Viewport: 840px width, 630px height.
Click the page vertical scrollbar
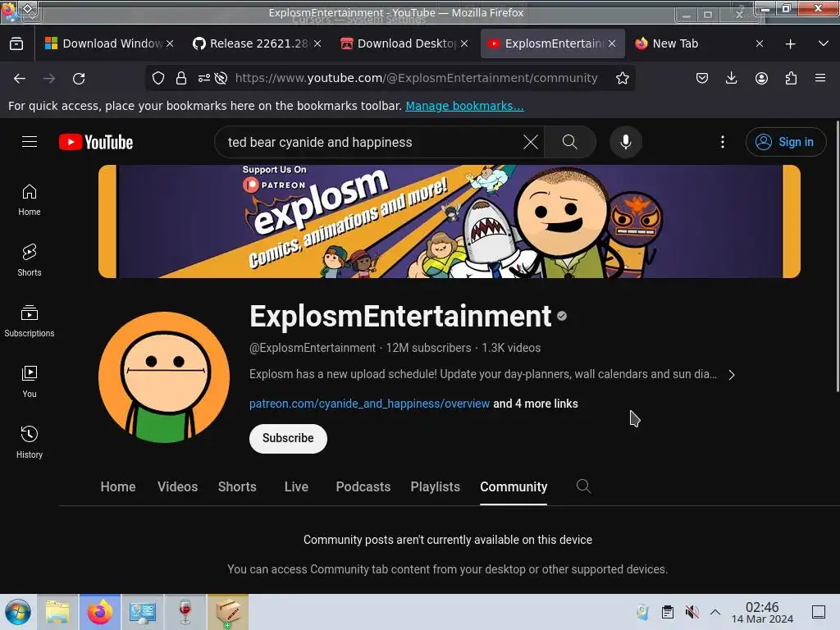838,257
